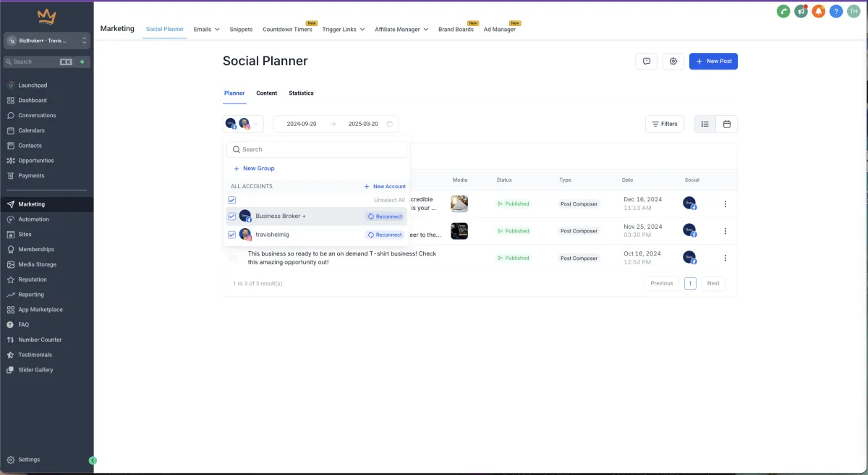Image resolution: width=868 pixels, height=475 pixels.
Task: Click the megaphone announcements icon
Action: tap(801, 12)
